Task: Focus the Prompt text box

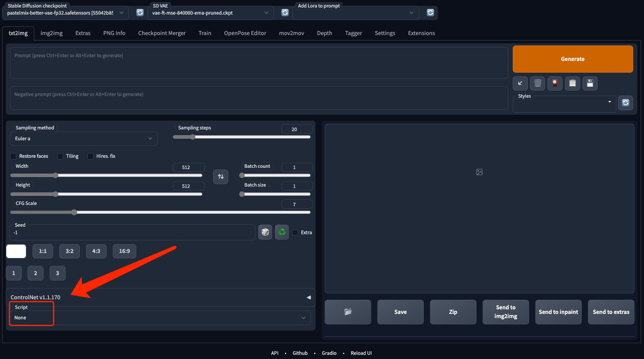Action: click(259, 63)
